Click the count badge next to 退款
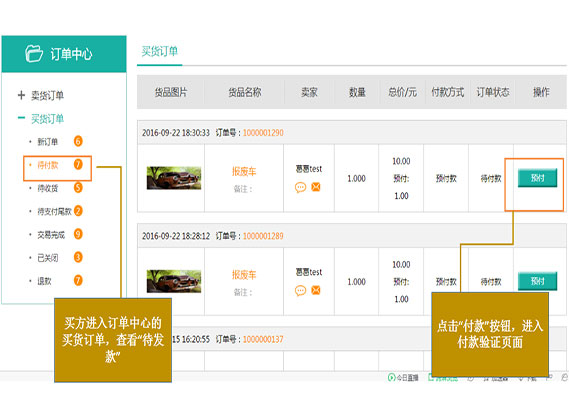Viewport: 569px width, 398px height. (x=78, y=280)
